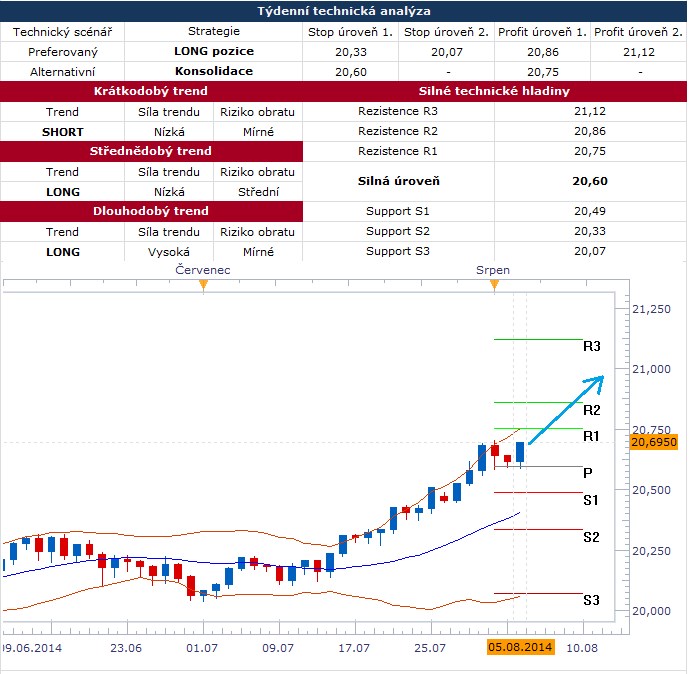Click the 'Support S3' row label

(398, 251)
